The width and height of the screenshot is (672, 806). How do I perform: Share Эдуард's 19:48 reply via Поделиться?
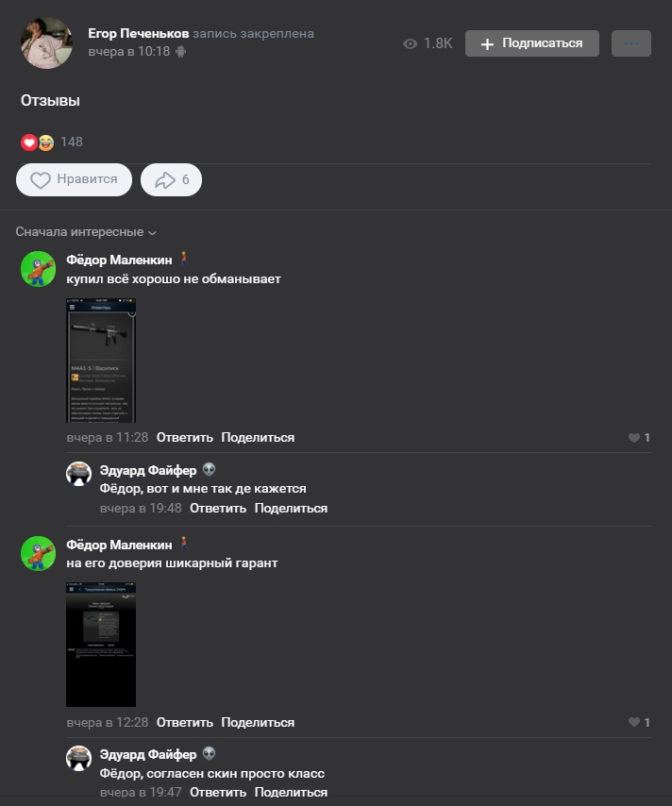[291, 509]
